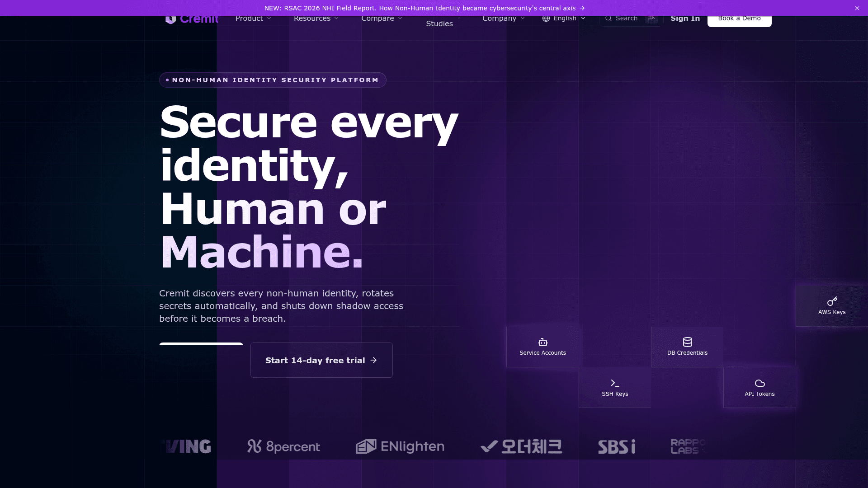Open the Product menu

253,19
